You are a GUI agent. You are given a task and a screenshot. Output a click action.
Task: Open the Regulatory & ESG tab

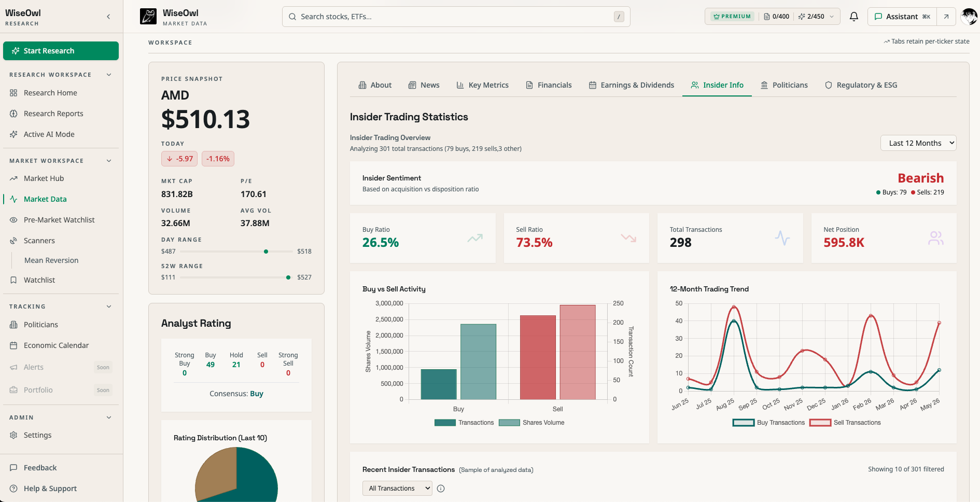tap(861, 85)
